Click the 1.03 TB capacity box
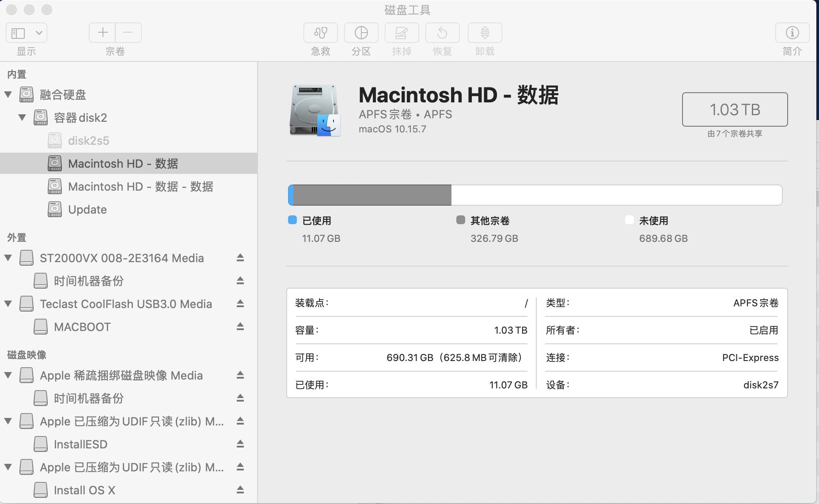The width and height of the screenshot is (819, 504). pos(735,109)
